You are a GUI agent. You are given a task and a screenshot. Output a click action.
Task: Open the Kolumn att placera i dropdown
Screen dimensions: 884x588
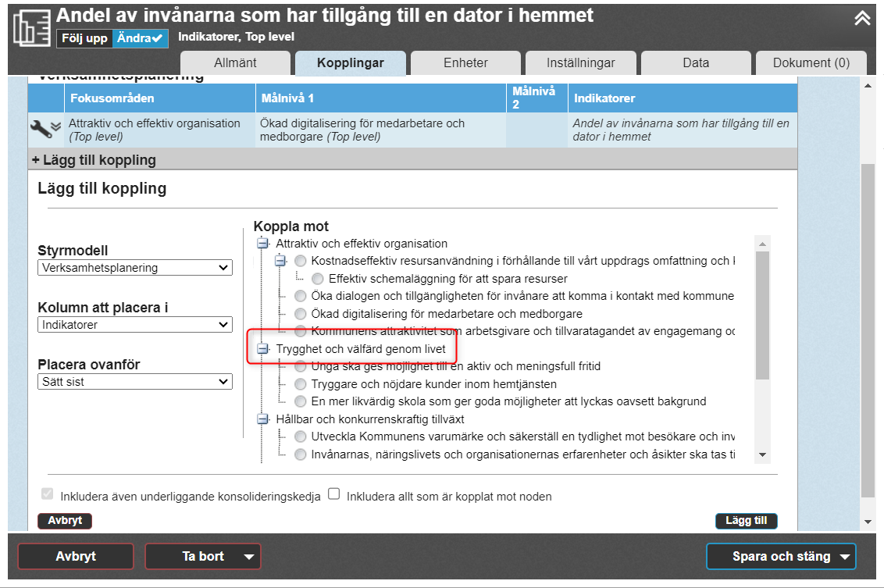135,325
